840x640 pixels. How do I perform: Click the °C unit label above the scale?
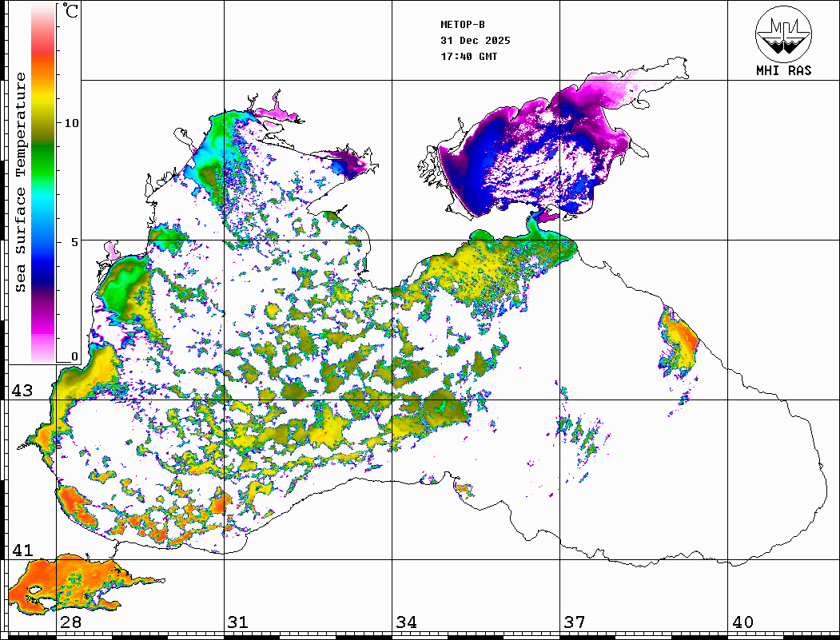71,12
